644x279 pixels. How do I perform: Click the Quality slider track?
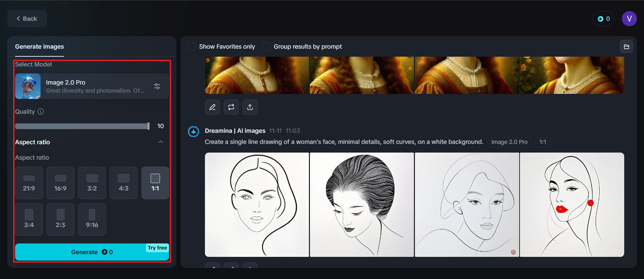click(83, 126)
